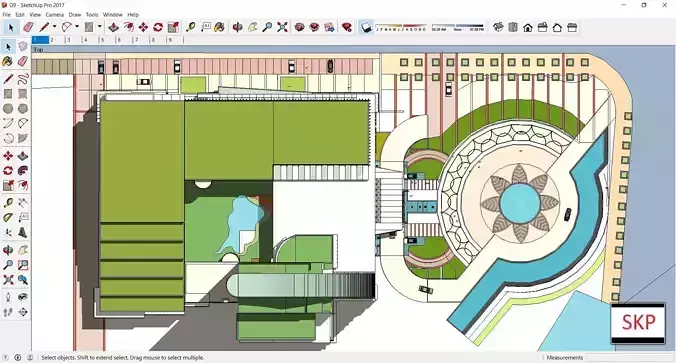Viewport: 676px width, 363px height.
Task: Activate the Push/Pull tool in top toolbar
Action: pyautogui.click(x=113, y=27)
